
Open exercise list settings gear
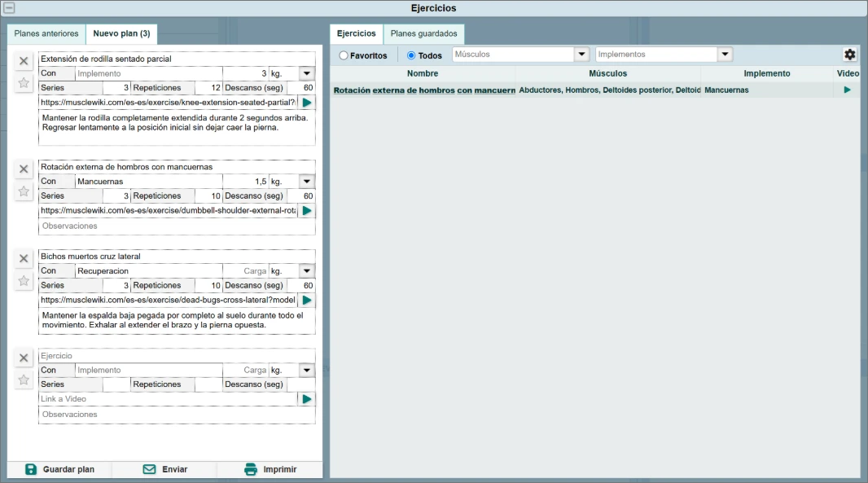coord(850,55)
